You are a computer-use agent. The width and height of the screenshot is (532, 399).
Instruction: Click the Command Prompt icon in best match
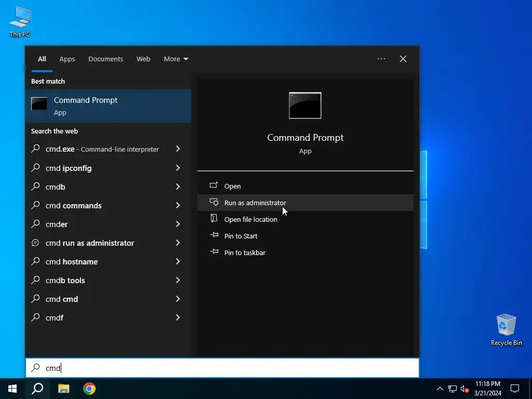pos(39,103)
